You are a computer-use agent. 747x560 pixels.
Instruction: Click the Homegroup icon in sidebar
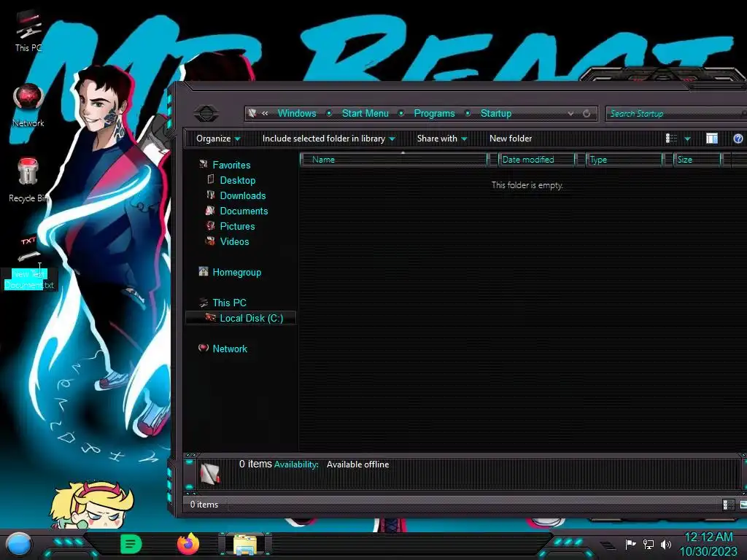(x=204, y=271)
